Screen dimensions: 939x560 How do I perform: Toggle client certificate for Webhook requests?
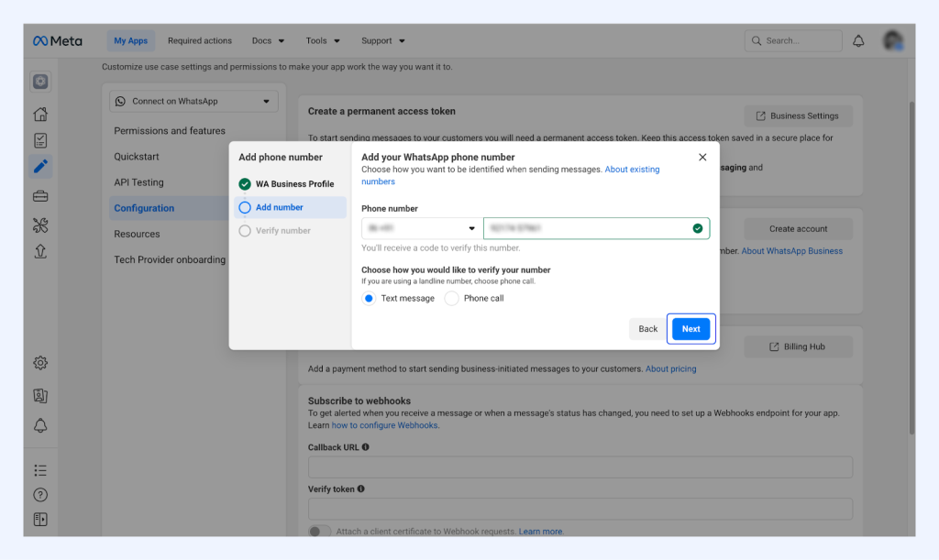pyautogui.click(x=320, y=532)
